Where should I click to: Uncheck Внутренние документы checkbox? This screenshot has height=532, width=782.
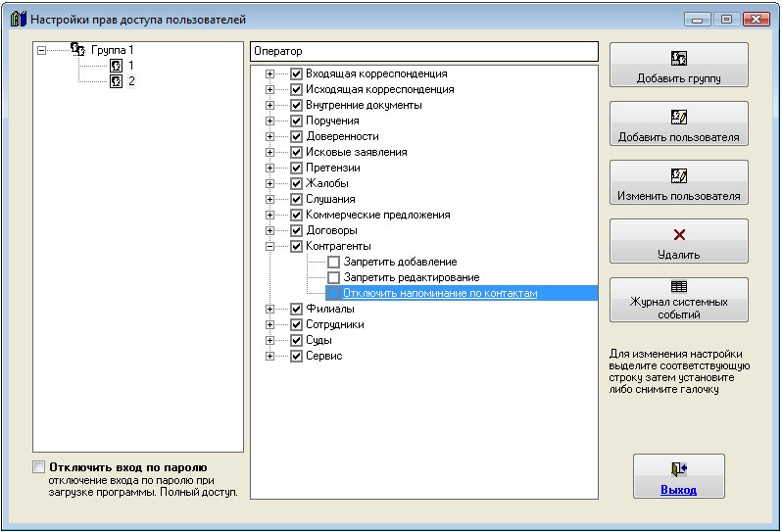(296, 105)
